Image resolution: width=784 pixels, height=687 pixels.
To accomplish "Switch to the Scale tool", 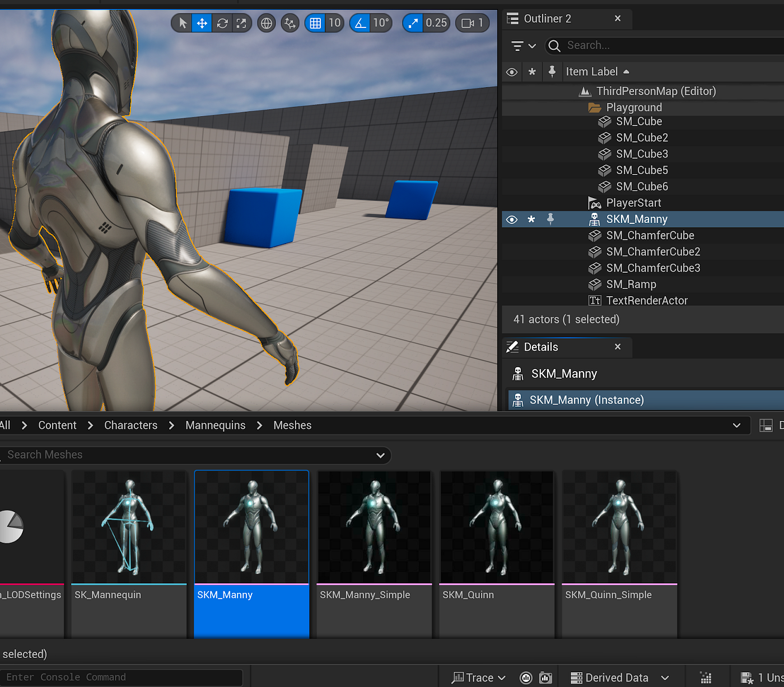I will [241, 23].
